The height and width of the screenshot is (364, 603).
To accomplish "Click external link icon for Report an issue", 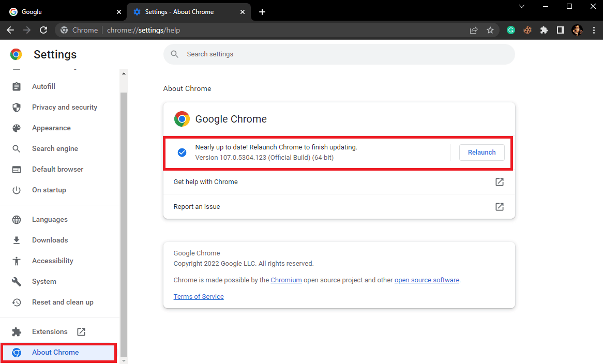I will coord(499,207).
